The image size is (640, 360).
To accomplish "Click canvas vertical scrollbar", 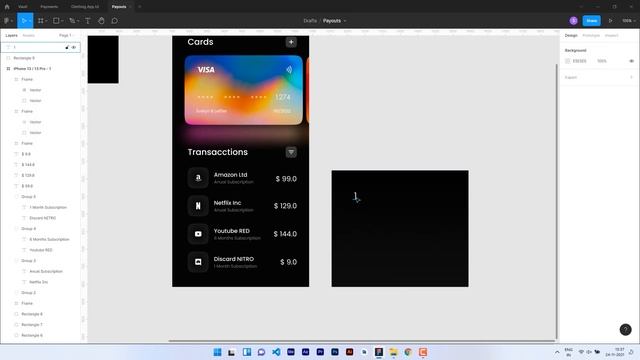I will coord(556,201).
